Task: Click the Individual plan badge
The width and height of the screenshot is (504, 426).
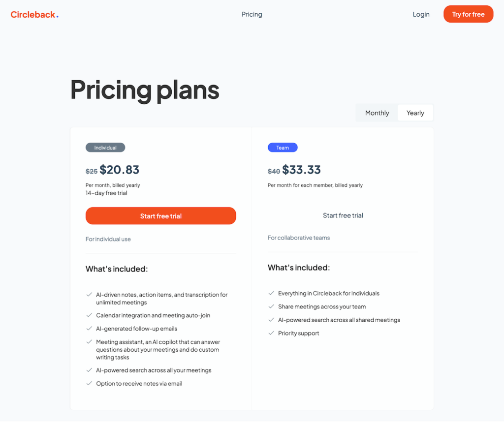Action: point(105,147)
